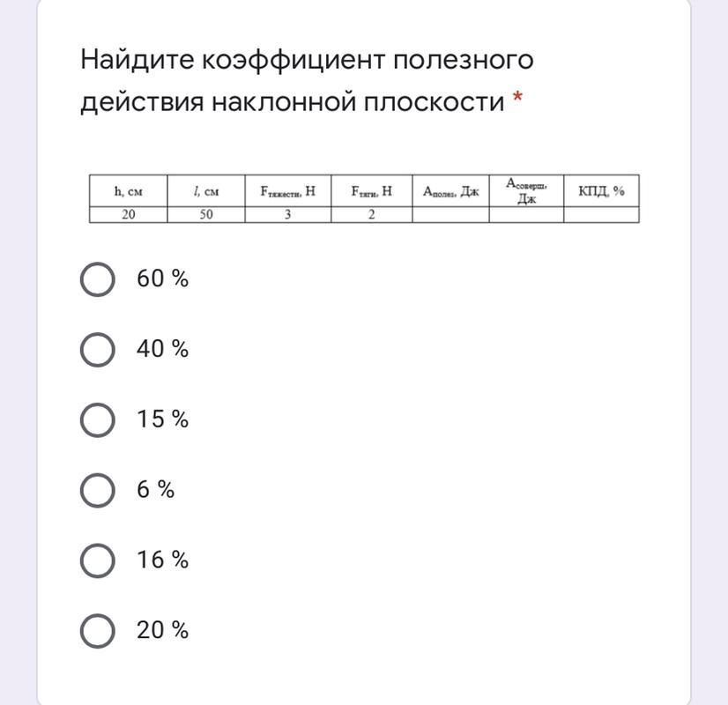Click the 'Fтяги, Н' column header

coord(371,190)
